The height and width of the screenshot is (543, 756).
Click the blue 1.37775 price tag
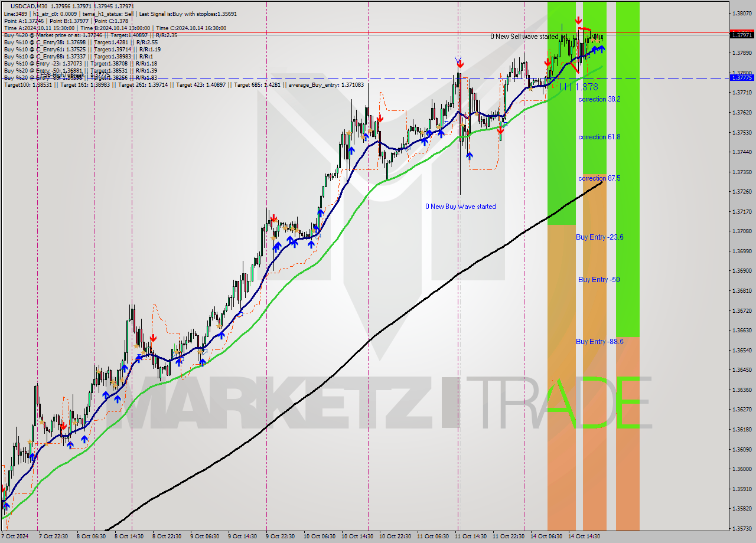pyautogui.click(x=742, y=77)
